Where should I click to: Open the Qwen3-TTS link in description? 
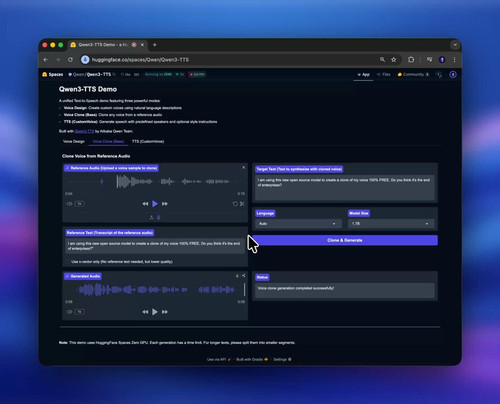coord(84,131)
